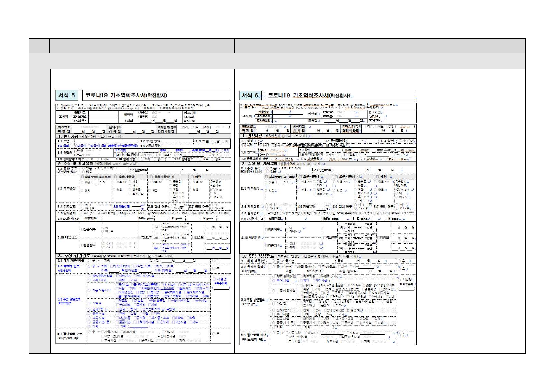Select '유' for 3.1 해외 체류/방문, left form
The width and height of the screenshot is (554, 392).
(89, 260)
